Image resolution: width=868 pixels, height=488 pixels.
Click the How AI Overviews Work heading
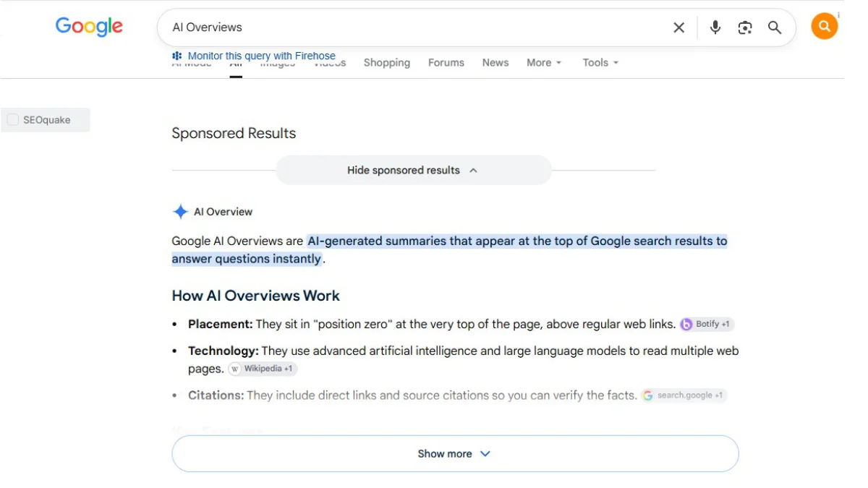[255, 296]
